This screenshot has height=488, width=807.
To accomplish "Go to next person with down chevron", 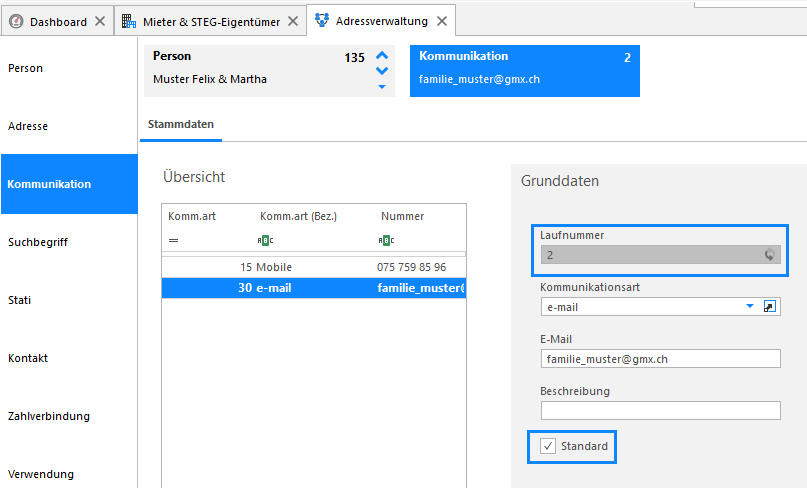I will tap(382, 71).
